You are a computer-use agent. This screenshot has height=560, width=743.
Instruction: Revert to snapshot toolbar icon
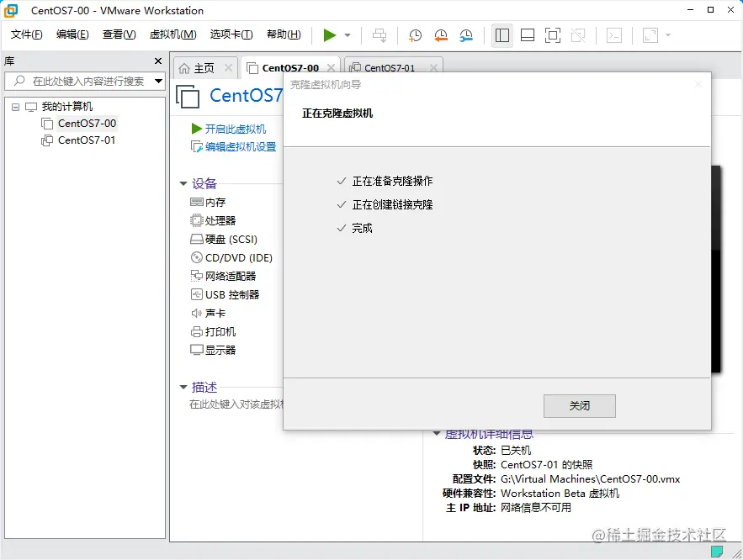441,35
